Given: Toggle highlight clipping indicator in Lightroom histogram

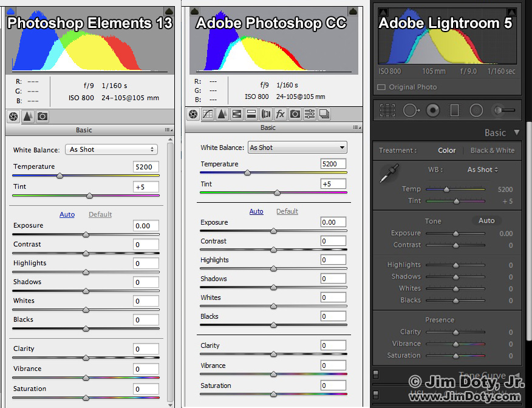Looking at the screenshot, I should (x=511, y=12).
